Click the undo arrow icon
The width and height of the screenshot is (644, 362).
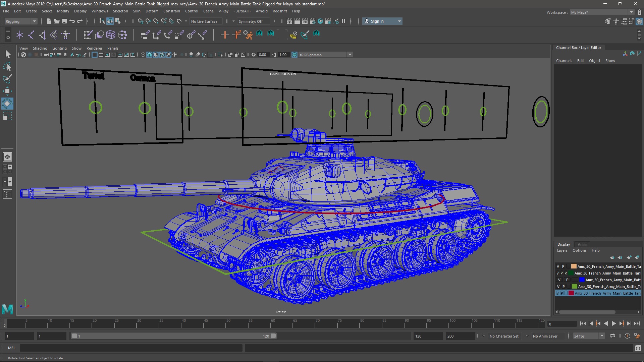coord(72,21)
